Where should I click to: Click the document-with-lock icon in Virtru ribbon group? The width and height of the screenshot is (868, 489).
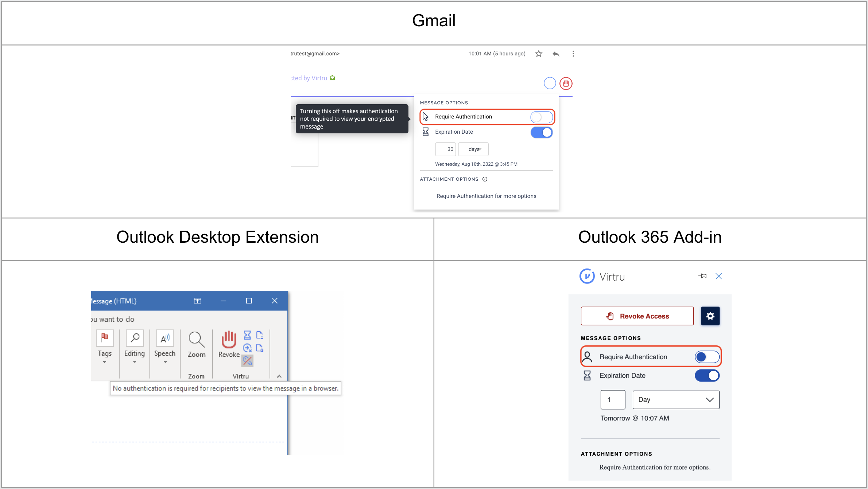coord(259,348)
